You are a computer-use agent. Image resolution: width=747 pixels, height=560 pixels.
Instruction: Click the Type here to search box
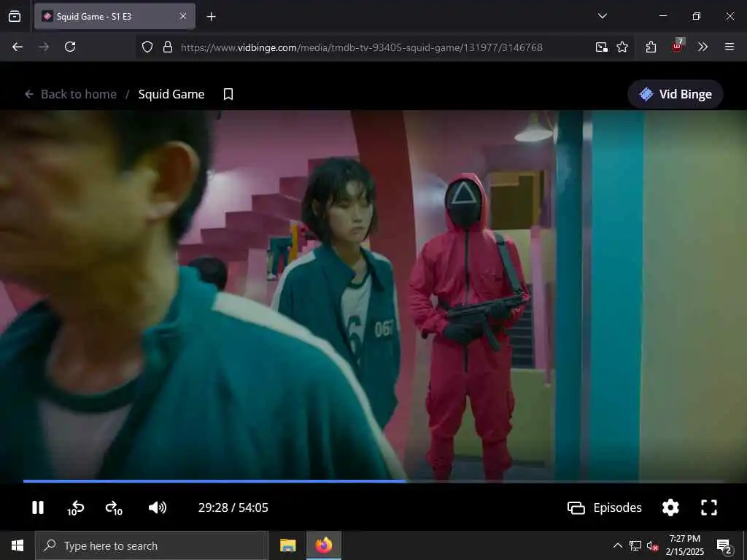pos(152,545)
